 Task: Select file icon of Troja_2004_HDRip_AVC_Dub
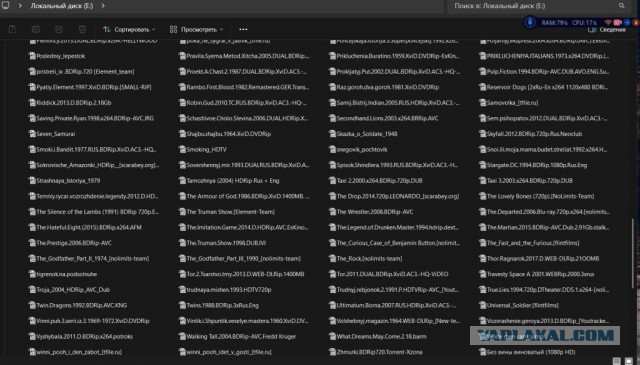(32, 289)
